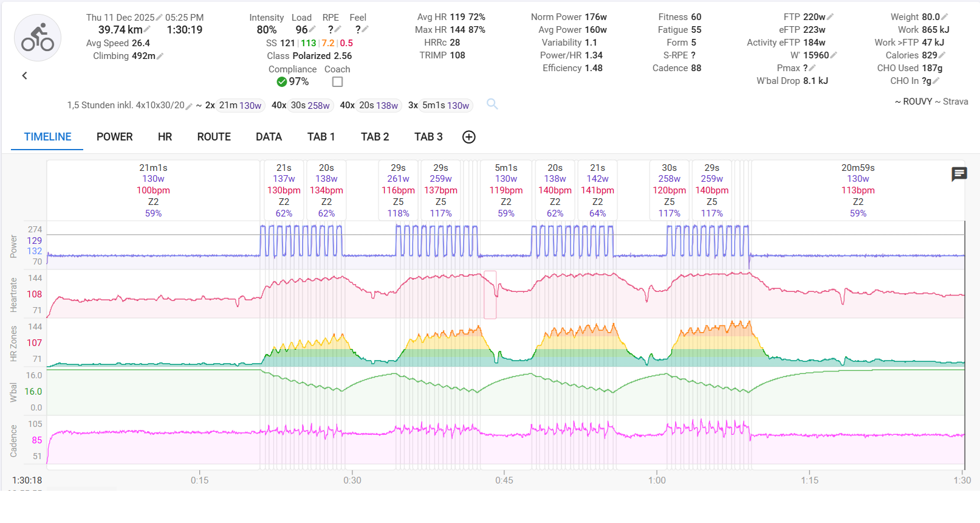Edit the Weight 80.0 pencil icon
The image size is (980, 523).
[x=944, y=17]
